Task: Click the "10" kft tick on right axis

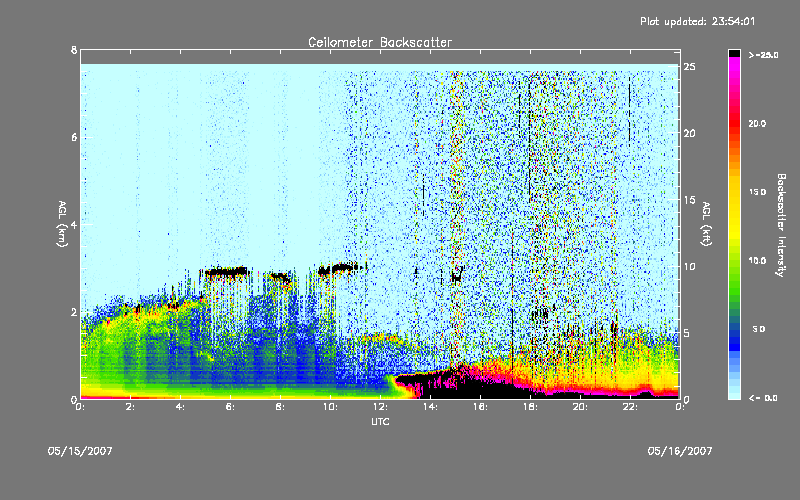Action: click(690, 266)
